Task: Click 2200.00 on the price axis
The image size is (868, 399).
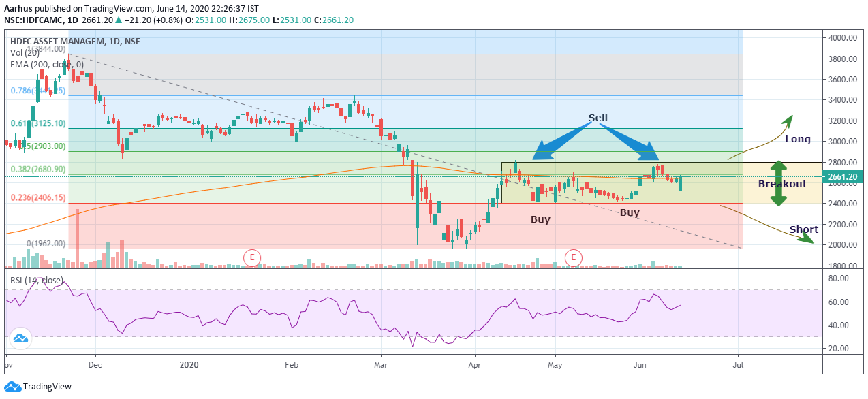Action: point(844,224)
